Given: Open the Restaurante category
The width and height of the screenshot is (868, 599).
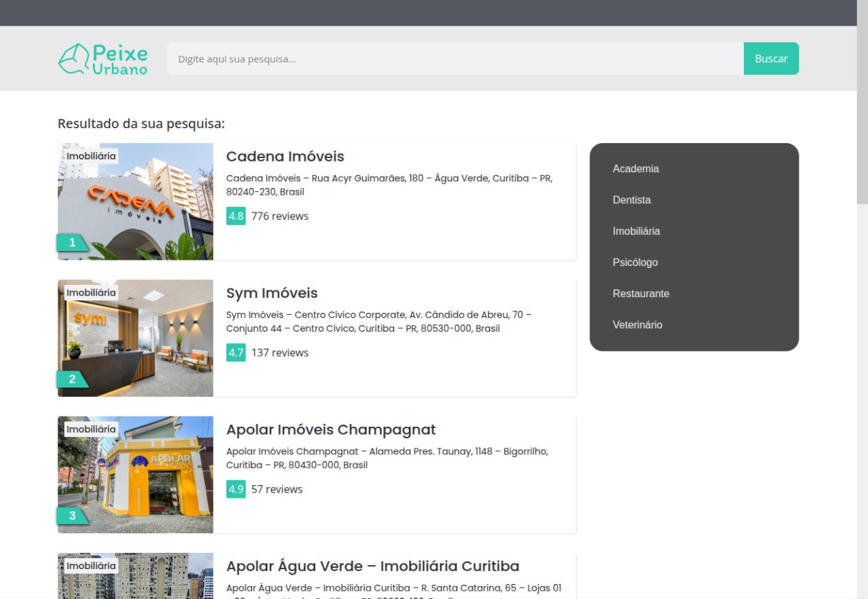Looking at the screenshot, I should pyautogui.click(x=641, y=294).
